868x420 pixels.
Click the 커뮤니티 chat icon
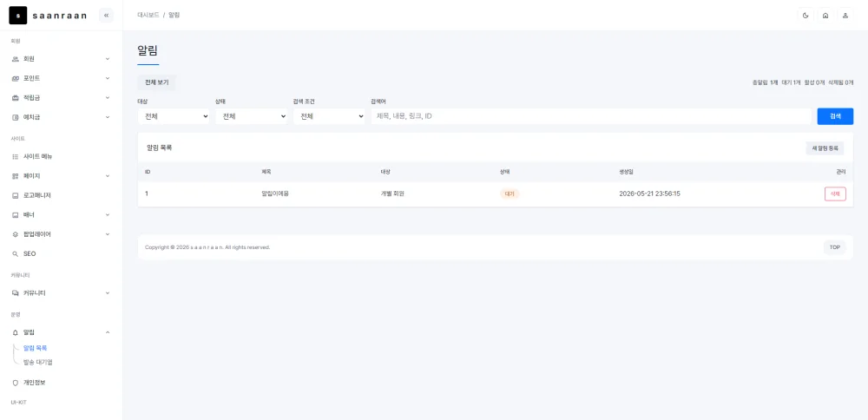(x=16, y=292)
